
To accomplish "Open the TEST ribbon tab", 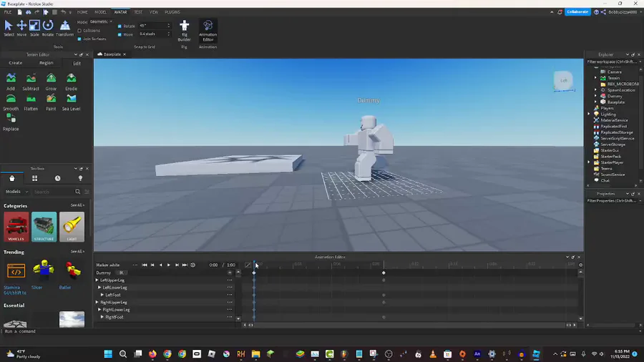I will click(x=138, y=12).
